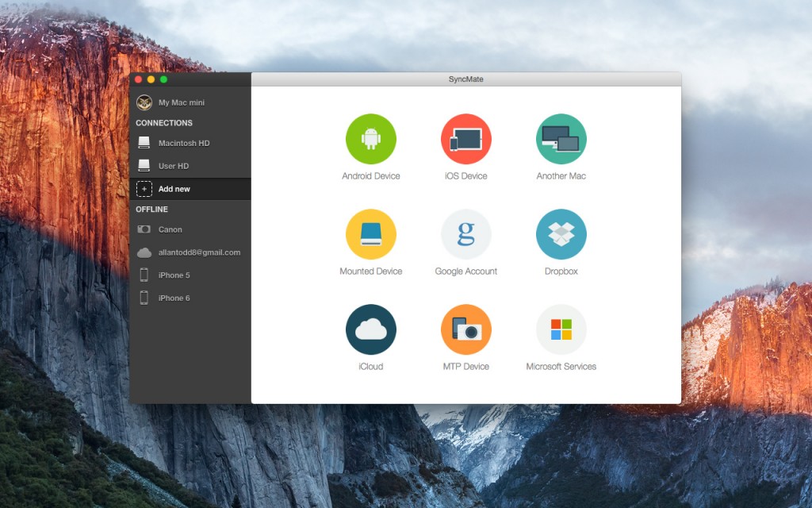
Task: Click the dashed plus Add new icon
Action: pos(144,189)
